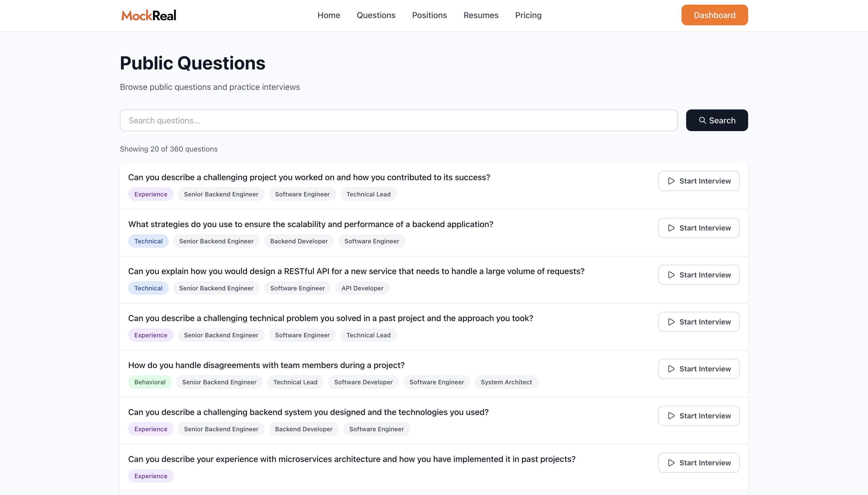Open the Home nav item
Viewport: 868px width, 495px height.
(328, 15)
